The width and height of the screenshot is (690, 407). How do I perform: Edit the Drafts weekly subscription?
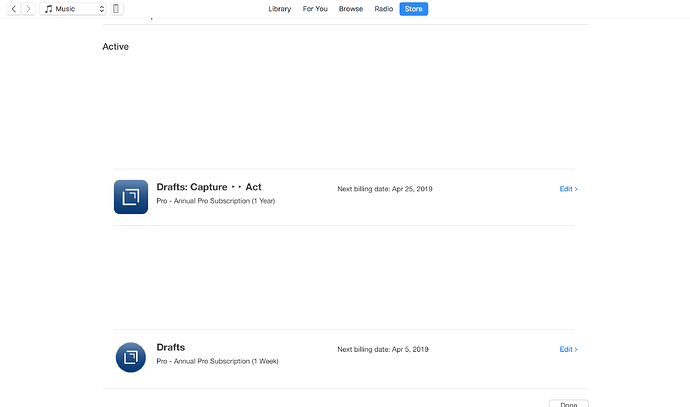(569, 349)
